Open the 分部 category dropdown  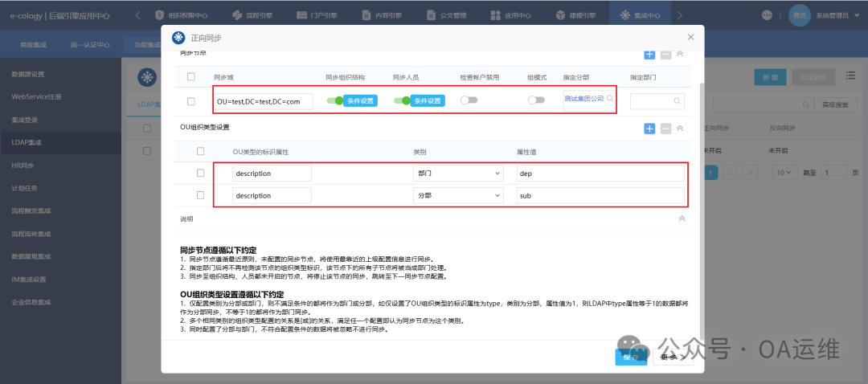pyautogui.click(x=457, y=195)
